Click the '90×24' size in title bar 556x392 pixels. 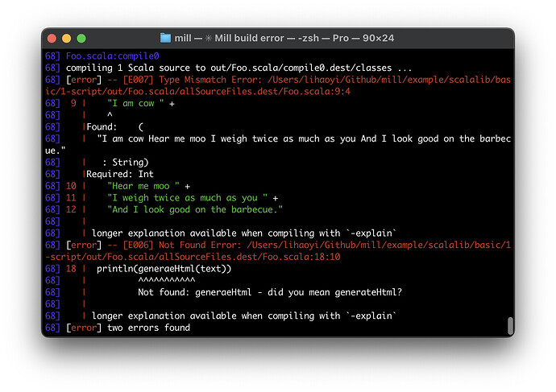[x=379, y=38]
